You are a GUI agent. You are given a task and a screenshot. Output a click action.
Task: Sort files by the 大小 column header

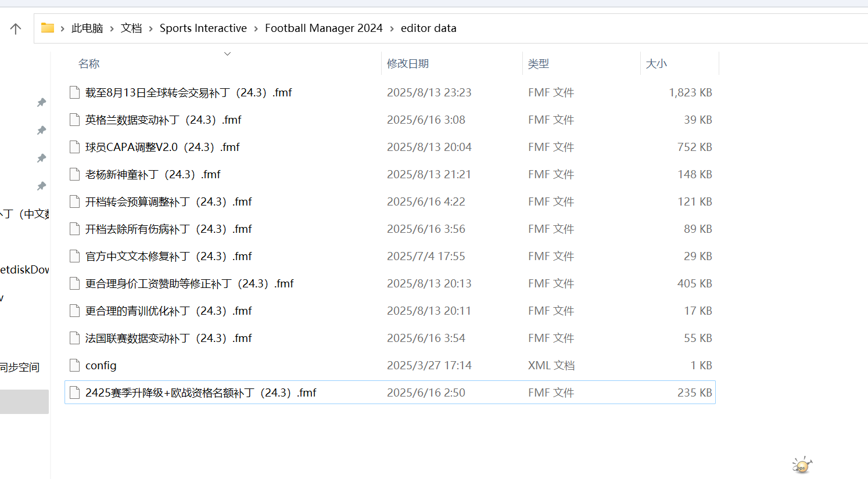[x=657, y=64]
